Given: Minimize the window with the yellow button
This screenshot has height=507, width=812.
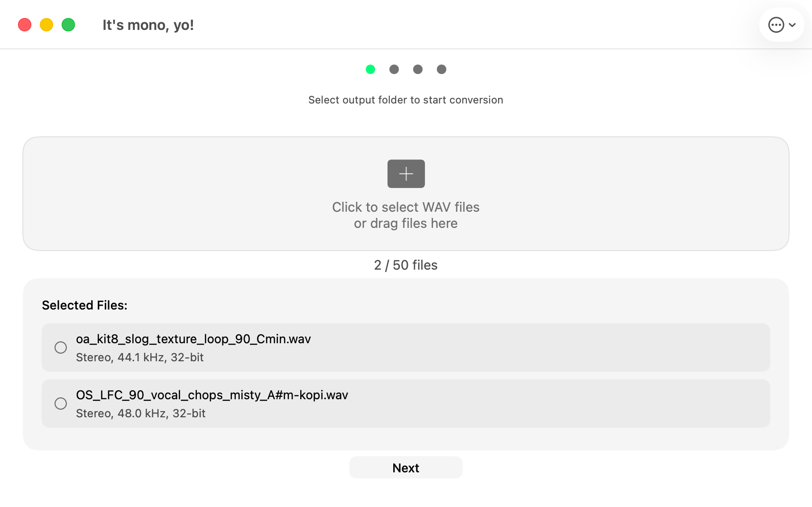Looking at the screenshot, I should (x=46, y=25).
